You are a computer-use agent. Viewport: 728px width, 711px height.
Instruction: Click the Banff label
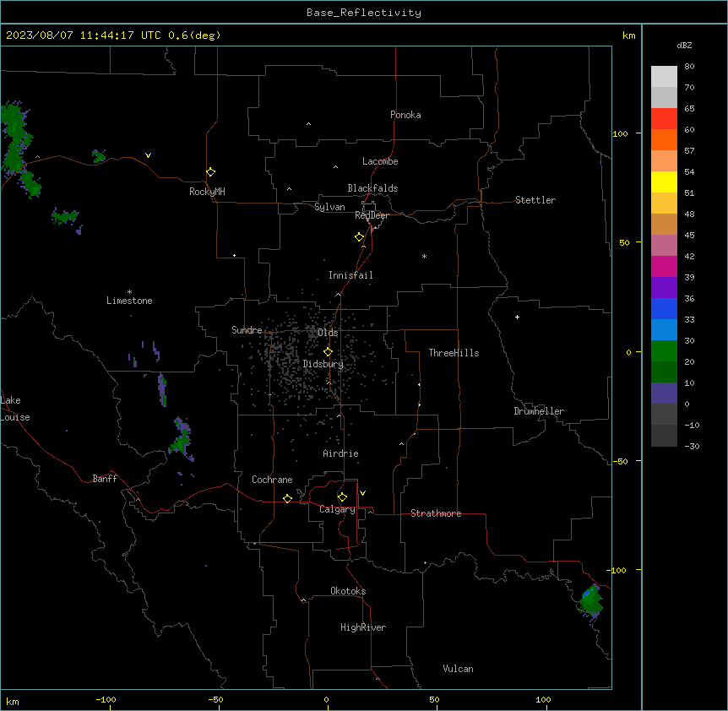coord(105,479)
